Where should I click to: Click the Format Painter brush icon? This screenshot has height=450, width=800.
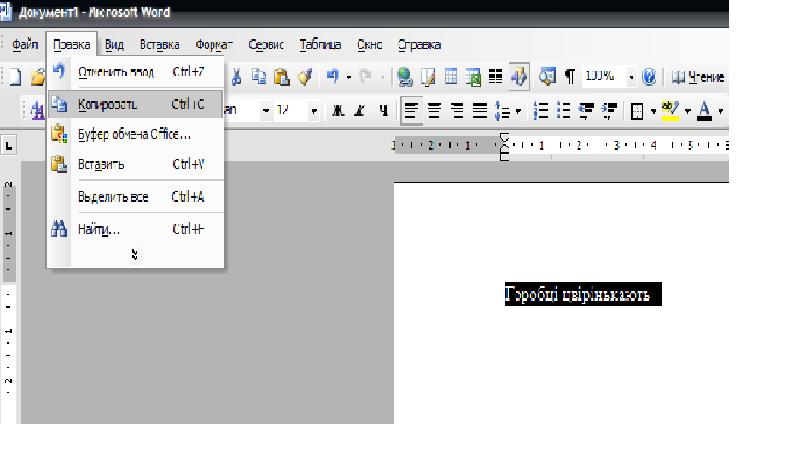(x=305, y=77)
